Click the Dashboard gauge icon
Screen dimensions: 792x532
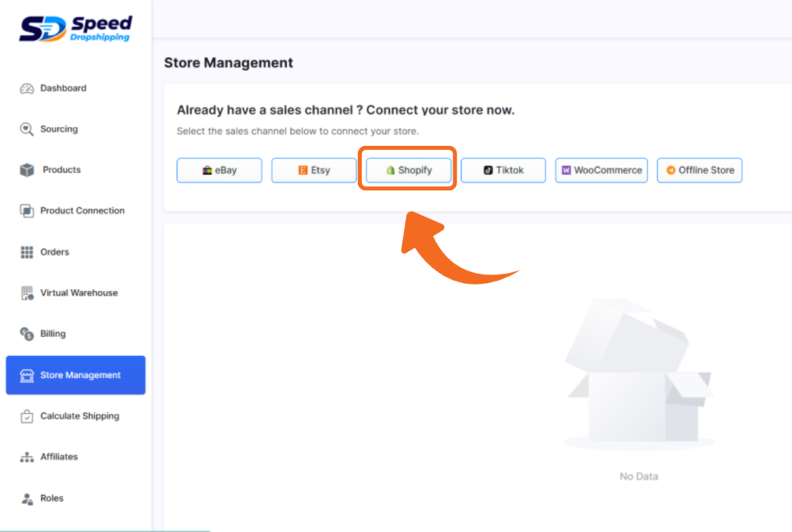(27, 88)
